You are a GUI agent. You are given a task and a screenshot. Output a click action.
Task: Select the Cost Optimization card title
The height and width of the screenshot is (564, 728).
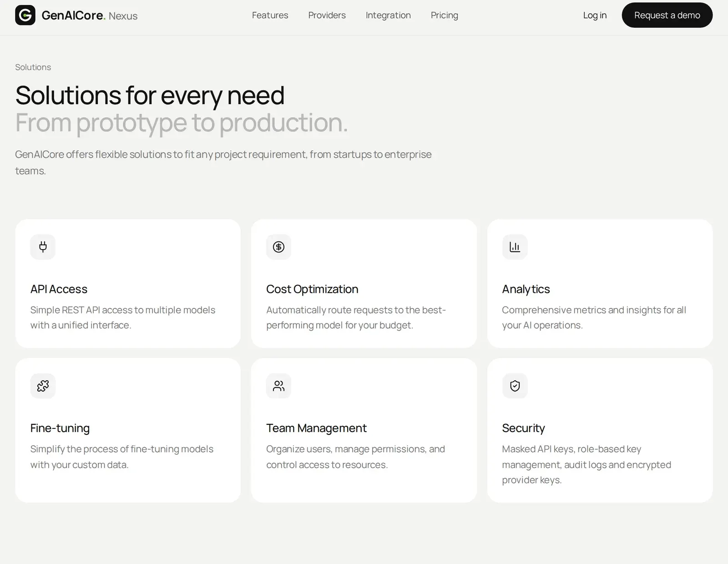click(312, 289)
